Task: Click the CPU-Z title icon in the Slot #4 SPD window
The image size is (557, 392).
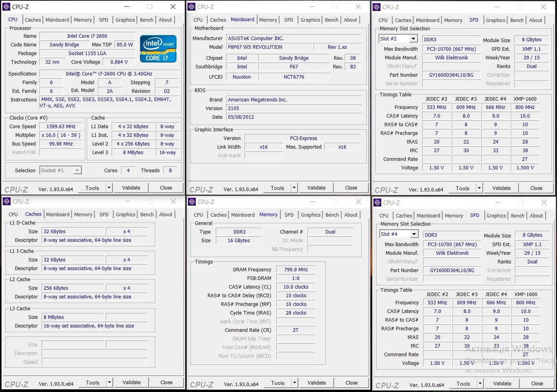Action: tap(377, 202)
